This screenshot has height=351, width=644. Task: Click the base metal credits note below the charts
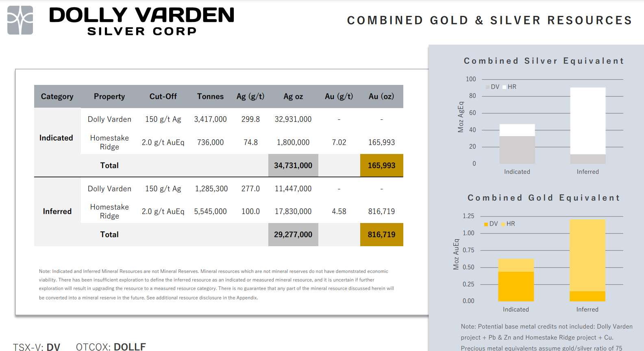point(547,338)
